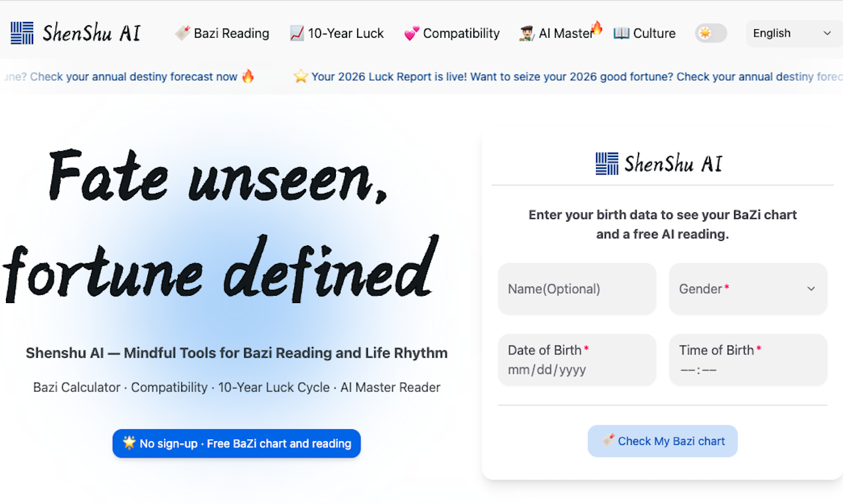Click the ShenShu AI logo icon
Image resolution: width=843 pixels, height=504 pixels.
click(21, 32)
